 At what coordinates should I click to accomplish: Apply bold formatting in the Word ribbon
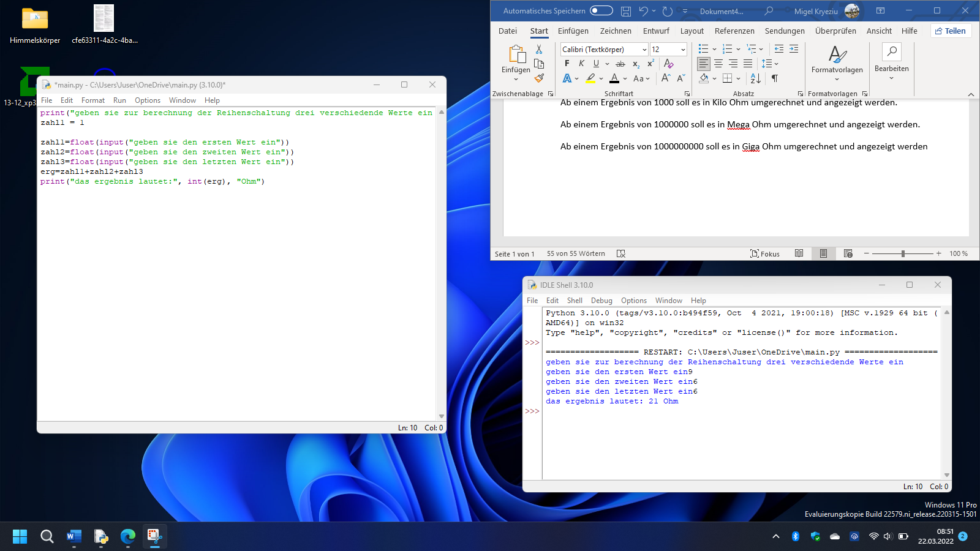[567, 64]
